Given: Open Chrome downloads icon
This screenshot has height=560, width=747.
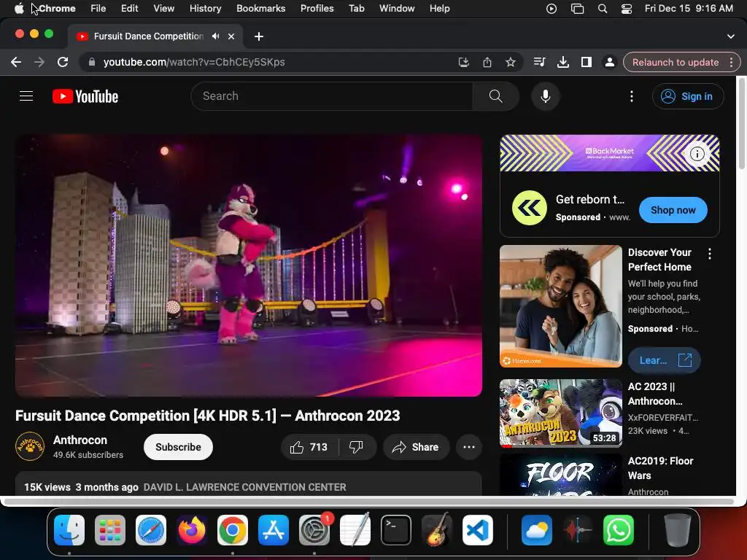Looking at the screenshot, I should pos(562,62).
